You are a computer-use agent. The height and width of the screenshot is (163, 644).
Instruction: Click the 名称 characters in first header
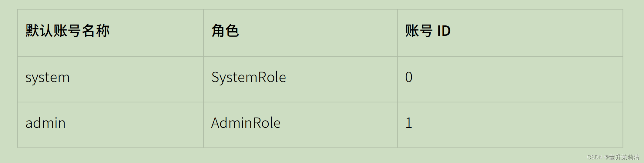(96, 31)
